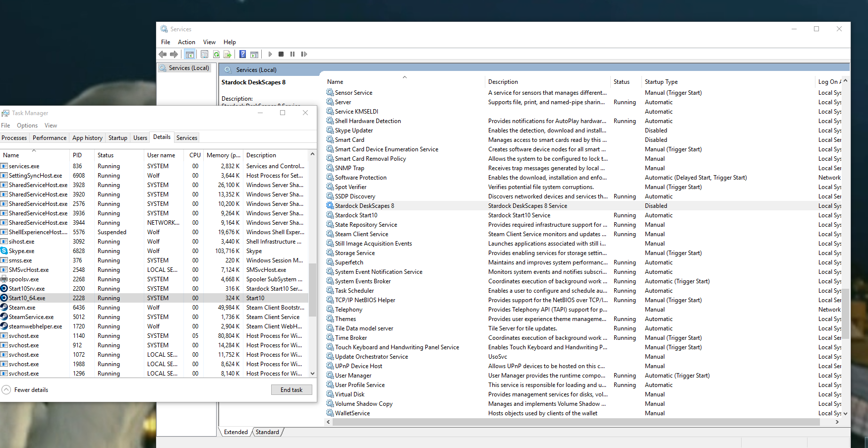The image size is (868, 448).
Task: Click the Stop Service square icon
Action: coord(281,54)
